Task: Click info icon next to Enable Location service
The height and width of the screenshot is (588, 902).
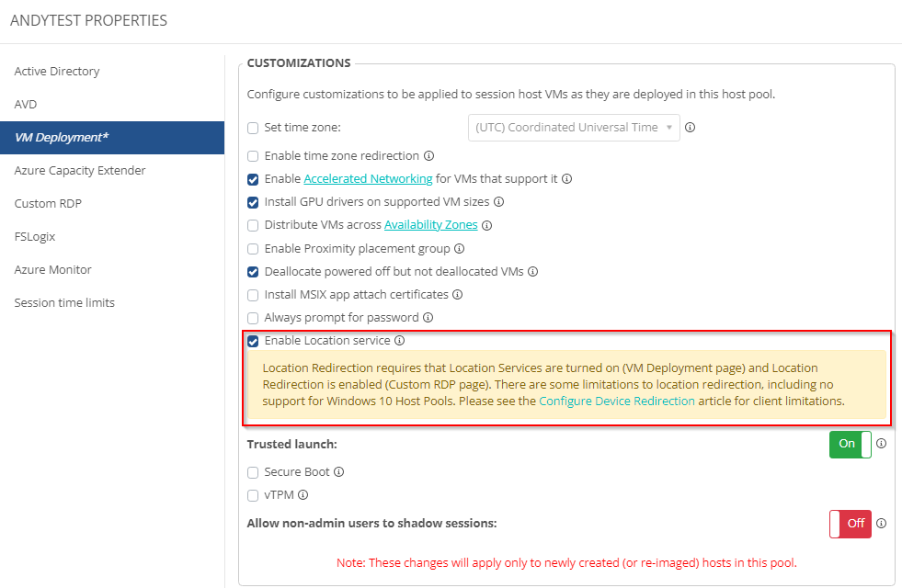Action: point(399,341)
